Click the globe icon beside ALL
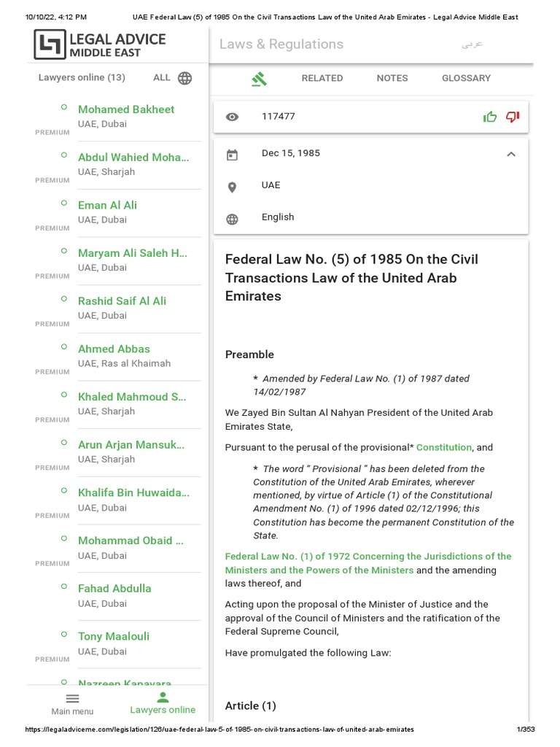Image resolution: width=560 pixels, height=747 pixels. 185,78
